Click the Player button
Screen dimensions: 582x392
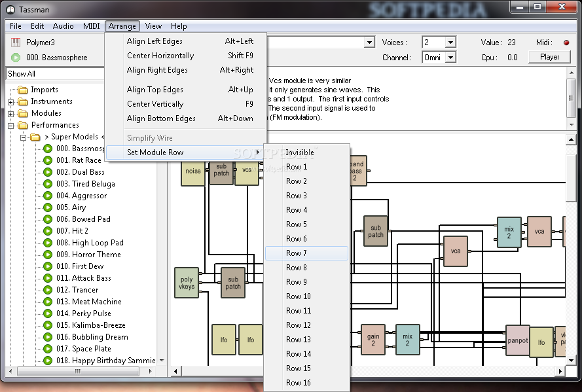[549, 57]
